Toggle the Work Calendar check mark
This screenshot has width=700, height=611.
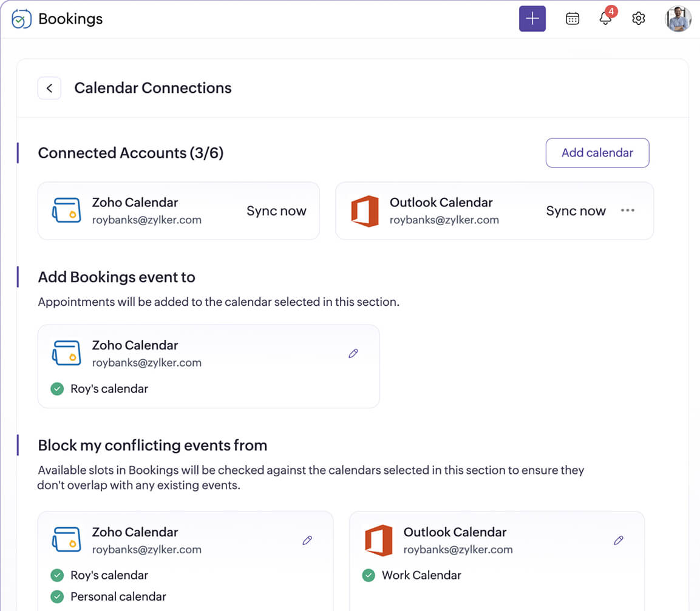coord(369,575)
